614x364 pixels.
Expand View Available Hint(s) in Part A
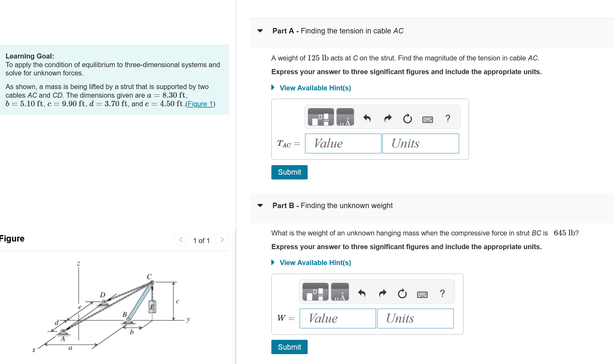(x=315, y=88)
